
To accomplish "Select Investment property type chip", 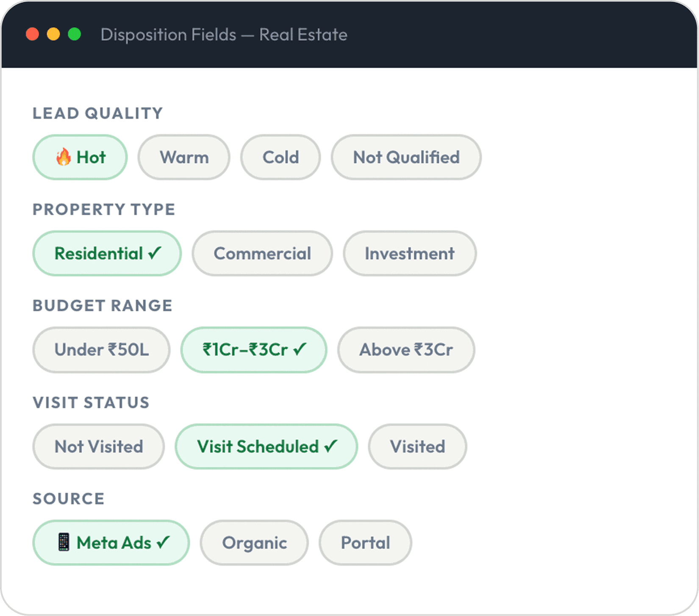I will click(410, 254).
